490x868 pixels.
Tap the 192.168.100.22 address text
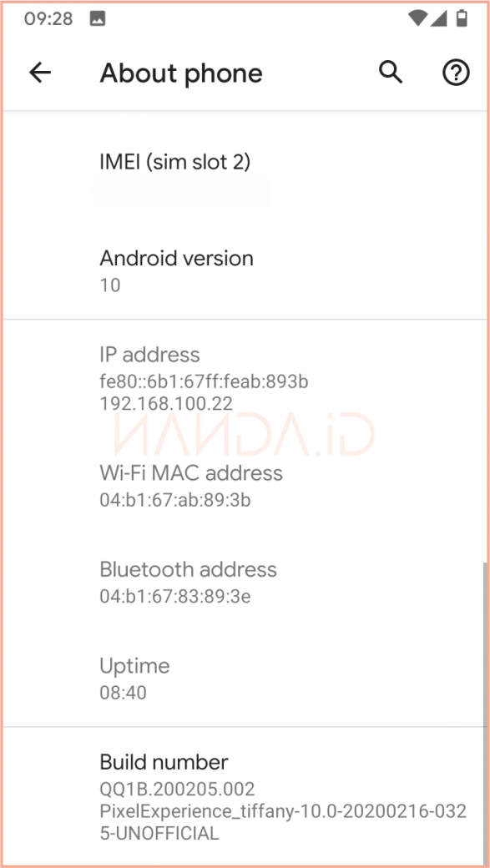[166, 404]
